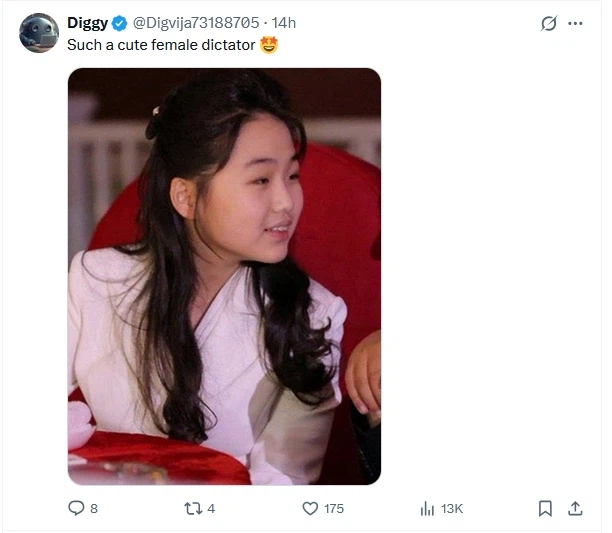Enlarge the attached photo in the post
This screenshot has height=533, width=612.
(x=224, y=276)
